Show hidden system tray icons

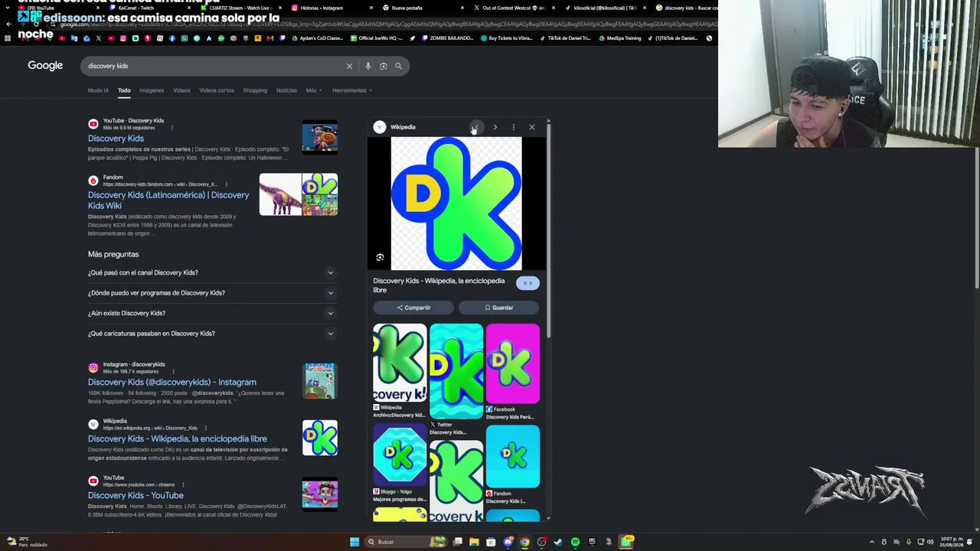(x=871, y=542)
